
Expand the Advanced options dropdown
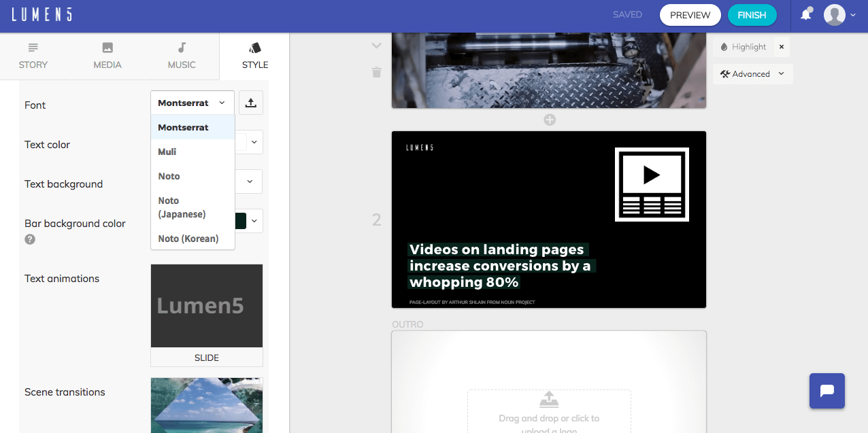pyautogui.click(x=752, y=74)
